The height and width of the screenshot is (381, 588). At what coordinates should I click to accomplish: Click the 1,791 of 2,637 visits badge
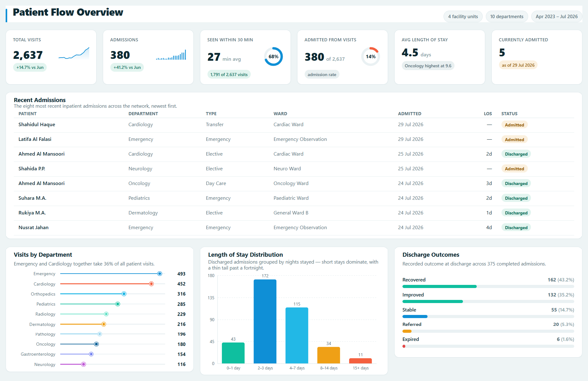(229, 75)
